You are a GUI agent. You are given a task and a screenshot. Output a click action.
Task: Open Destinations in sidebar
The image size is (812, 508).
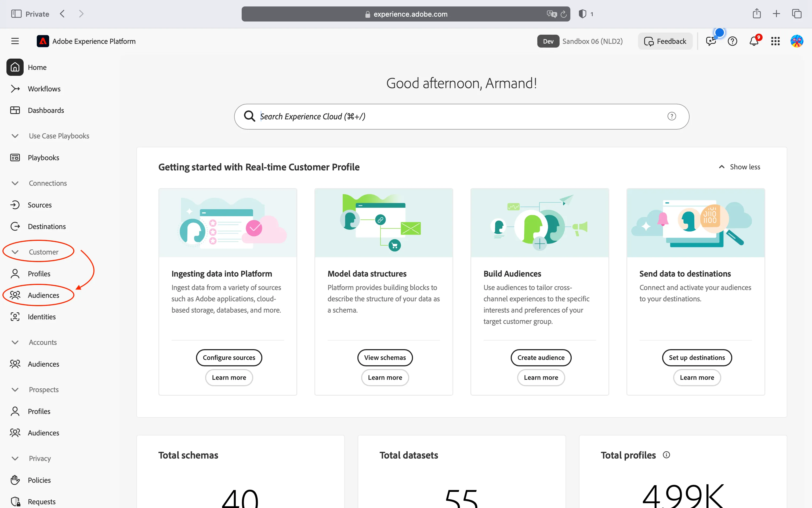[x=47, y=226]
